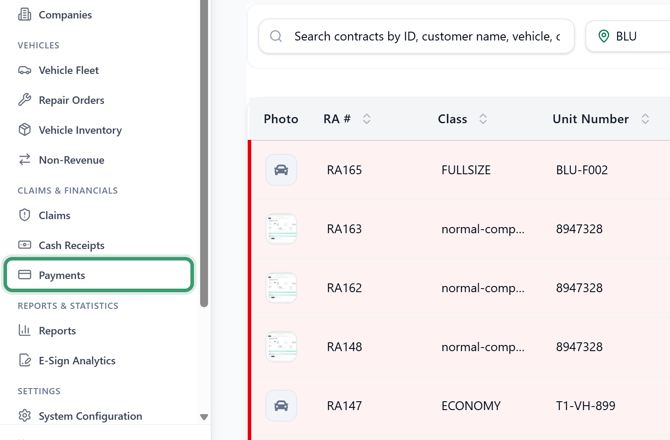
Task: Select contract RA163
Action: pyautogui.click(x=344, y=229)
